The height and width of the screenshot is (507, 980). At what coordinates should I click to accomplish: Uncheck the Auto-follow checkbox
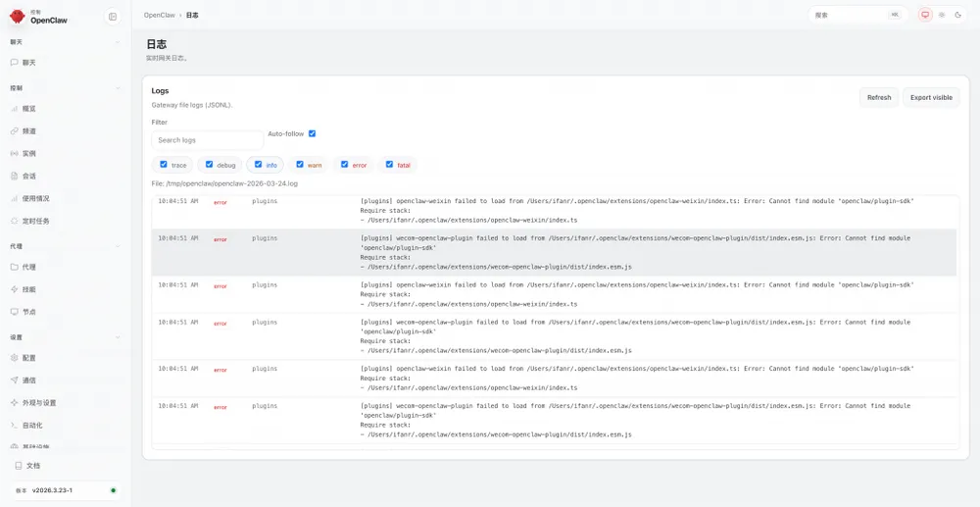pyautogui.click(x=312, y=133)
